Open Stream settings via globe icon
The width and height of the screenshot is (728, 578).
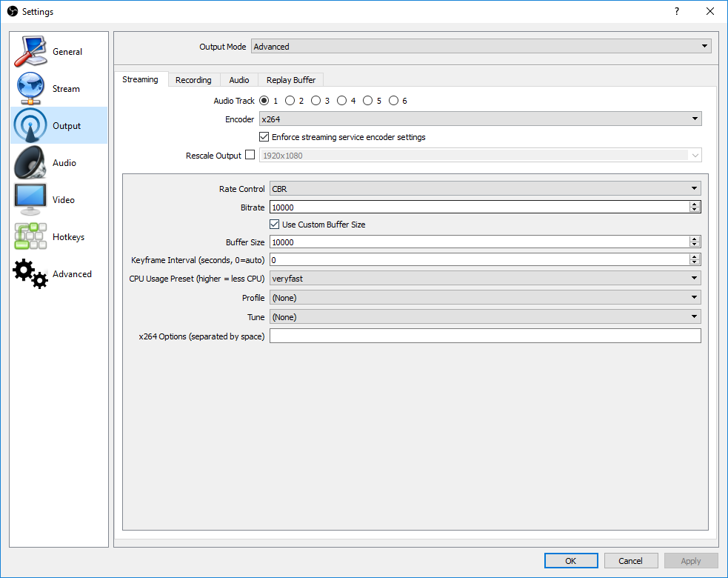tap(30, 88)
